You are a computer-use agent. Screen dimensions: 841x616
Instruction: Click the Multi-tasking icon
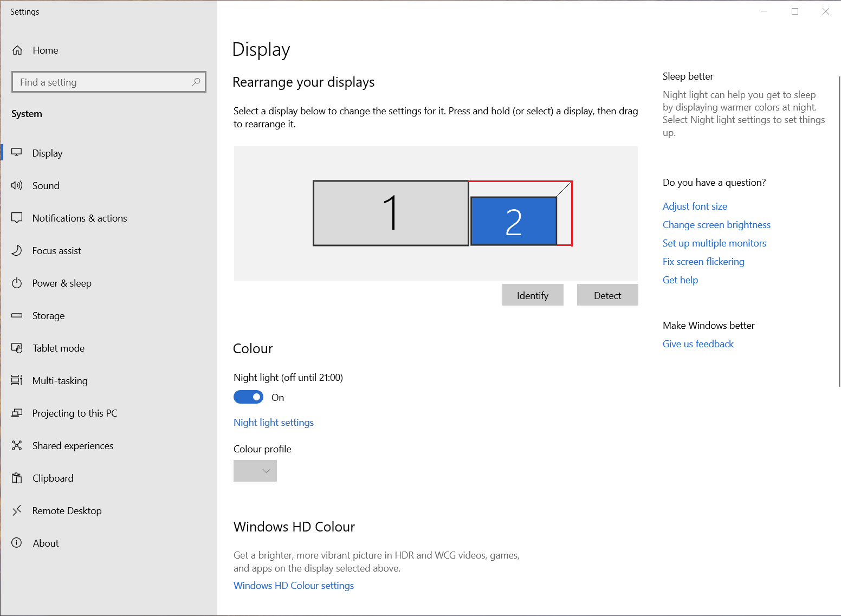17,380
